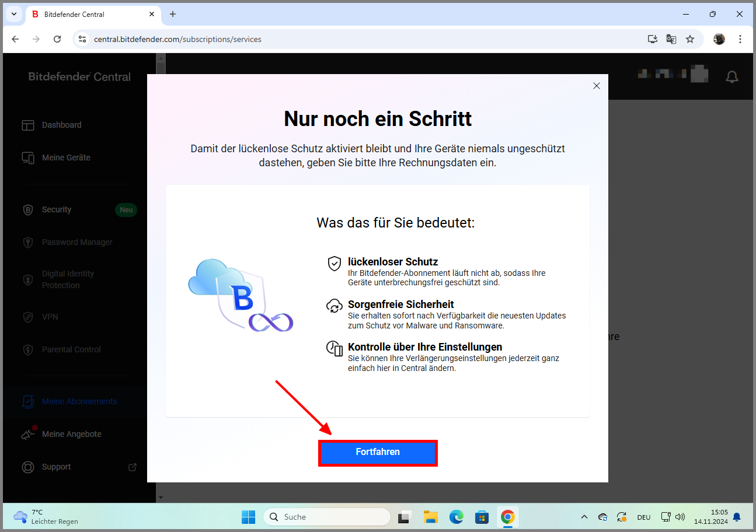Open Dashboard in the sidebar
Screen dimensions: 756x532
(x=61, y=125)
